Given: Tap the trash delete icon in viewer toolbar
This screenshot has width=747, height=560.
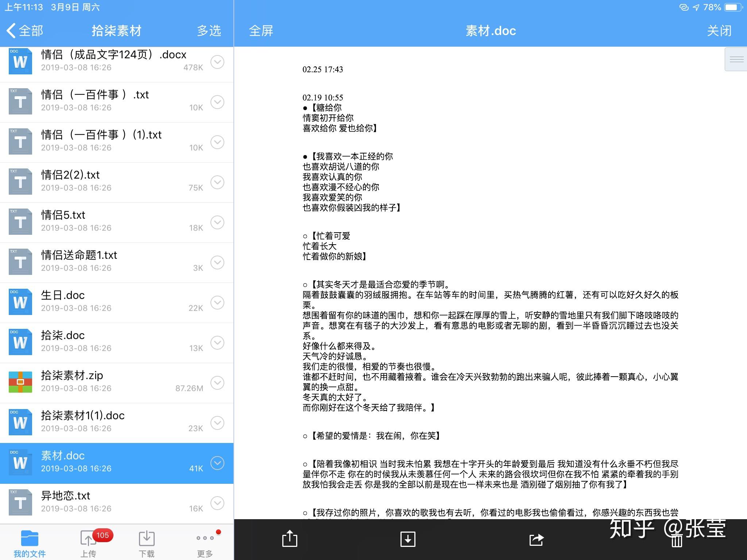Looking at the screenshot, I should pos(677,540).
